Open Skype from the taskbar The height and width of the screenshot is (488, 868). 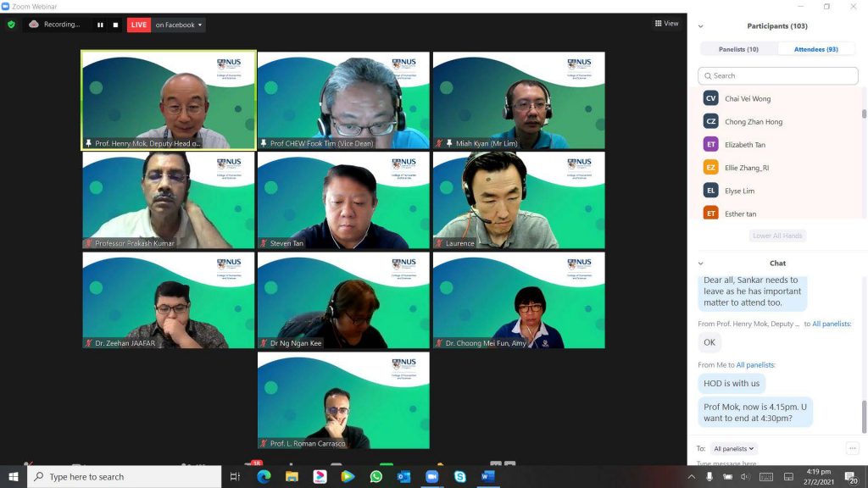(459, 477)
